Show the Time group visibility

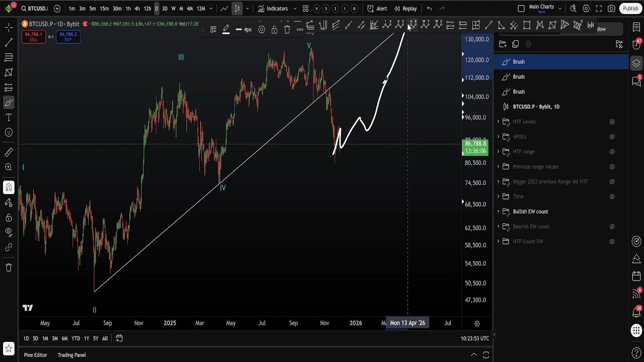612,197
